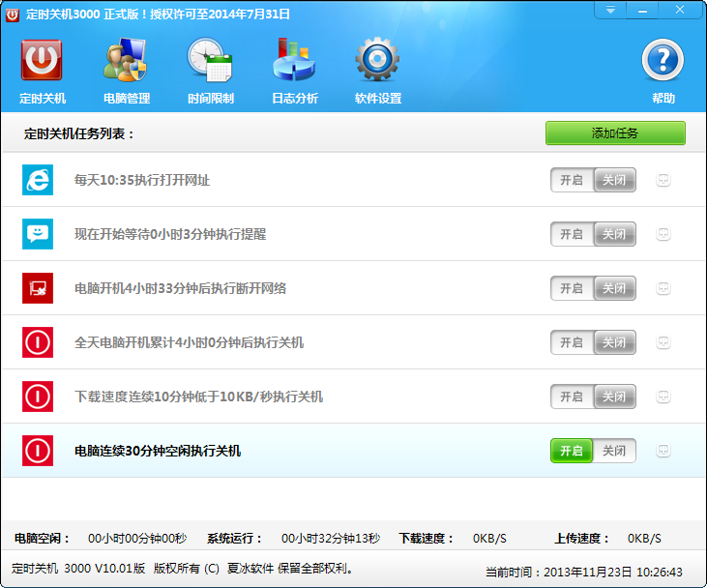707x588 pixels.
Task: Expand options icon for 断开网络 task row
Action: click(x=663, y=288)
